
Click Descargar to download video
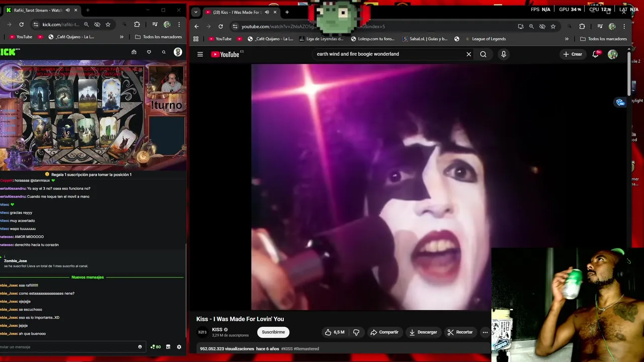point(423,332)
